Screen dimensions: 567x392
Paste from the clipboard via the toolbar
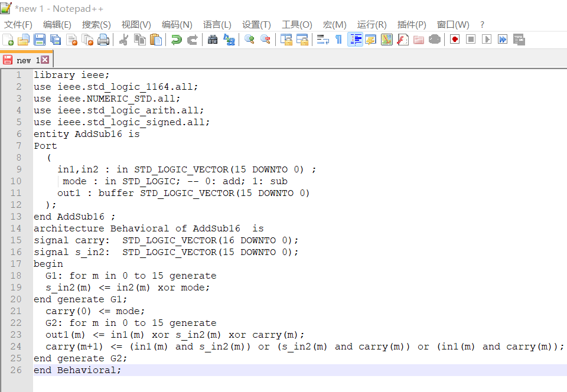156,40
